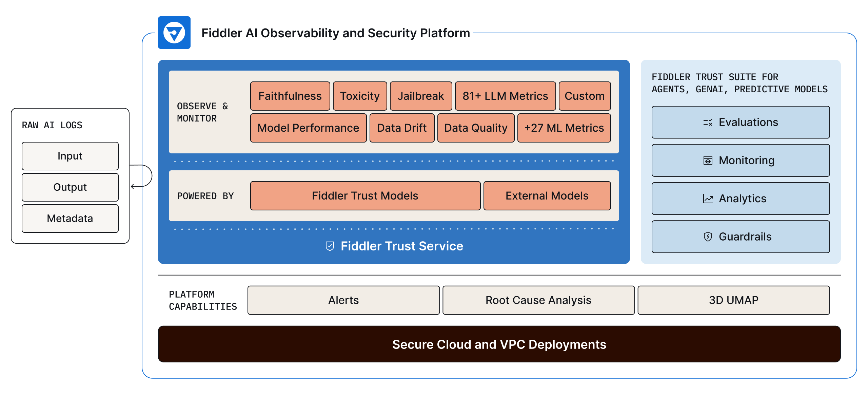Click the Root Cause Analysis button
This screenshot has width=868, height=395.
(x=539, y=300)
